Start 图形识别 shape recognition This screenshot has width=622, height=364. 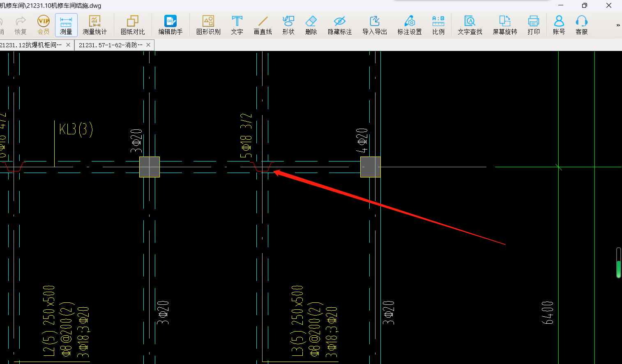[x=208, y=25]
